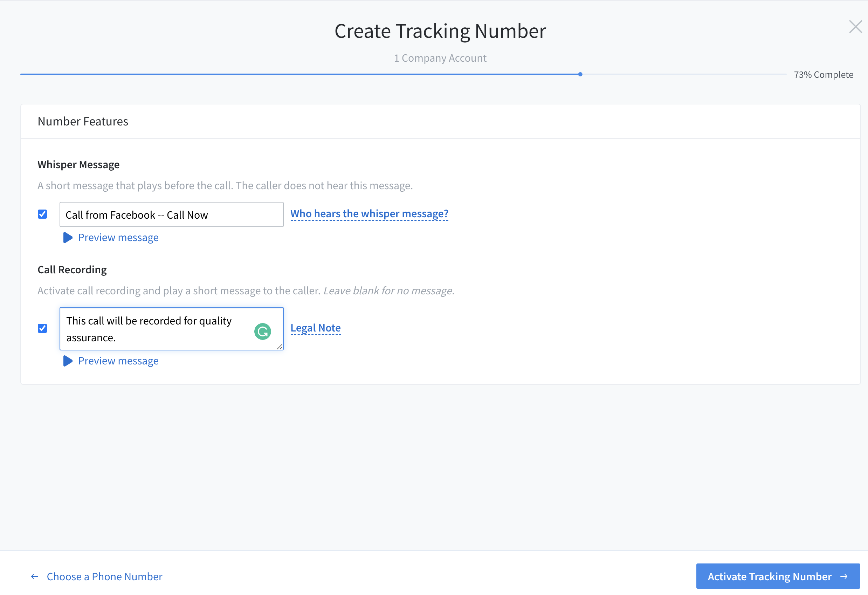Click the Grammarly icon in textarea
868x595 pixels.
pos(263,331)
